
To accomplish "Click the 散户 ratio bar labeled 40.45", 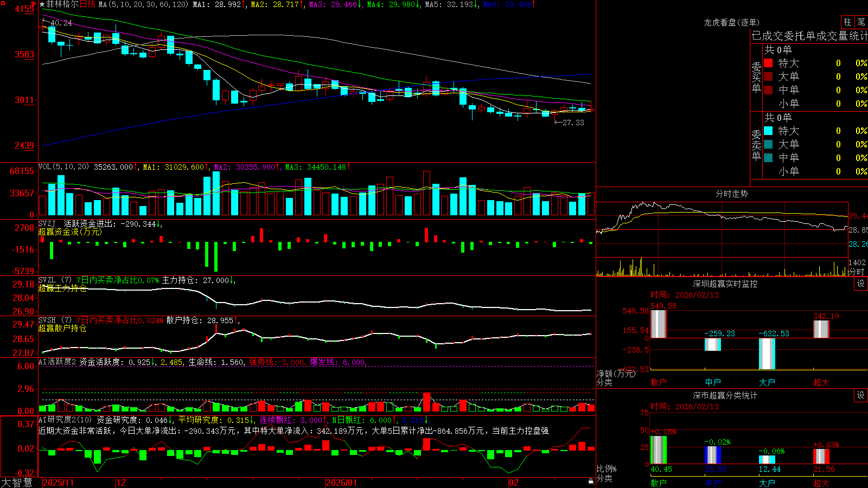I will click(658, 450).
